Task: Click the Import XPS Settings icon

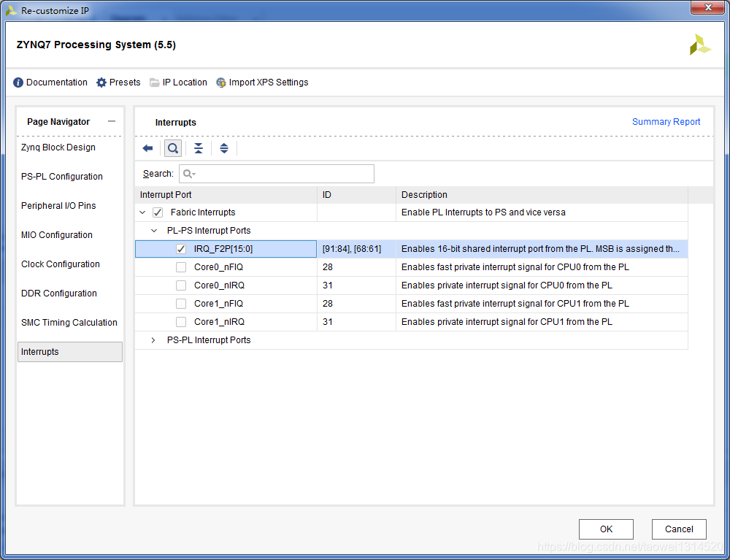Action: 221,83
